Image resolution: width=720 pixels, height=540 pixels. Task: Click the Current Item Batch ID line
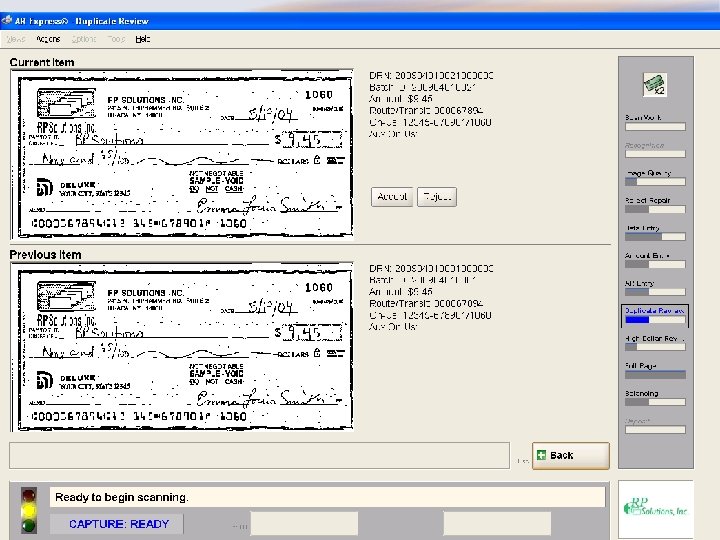coord(422,87)
